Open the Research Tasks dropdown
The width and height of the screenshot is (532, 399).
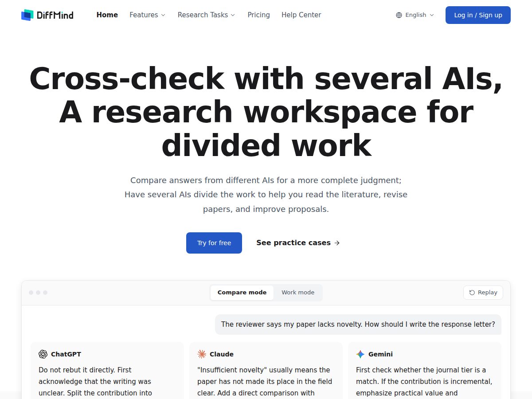pos(207,15)
